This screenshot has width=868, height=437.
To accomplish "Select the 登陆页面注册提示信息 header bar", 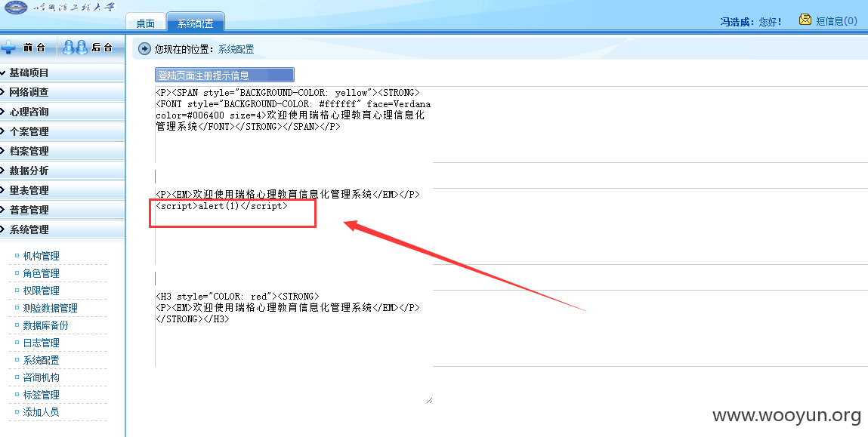I will pos(224,75).
